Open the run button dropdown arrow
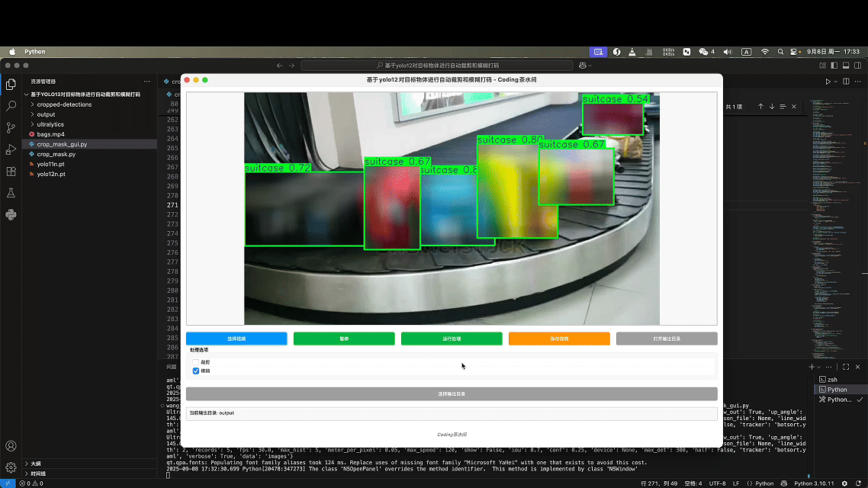The image size is (868, 488). 836,81
